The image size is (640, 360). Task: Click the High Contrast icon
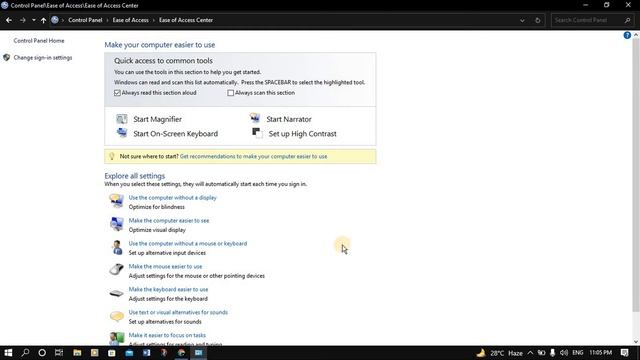pyautogui.click(x=257, y=133)
